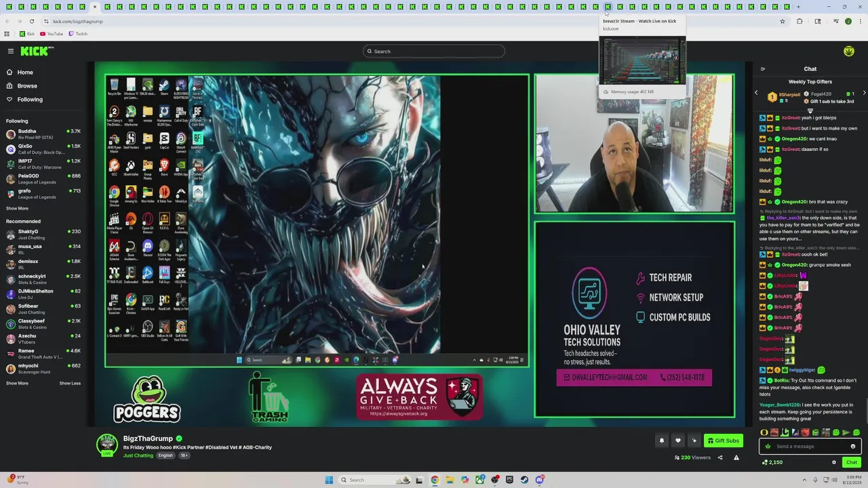Show next Weekly Top Gifters
Viewport: 868px width, 488px height.
point(864,93)
